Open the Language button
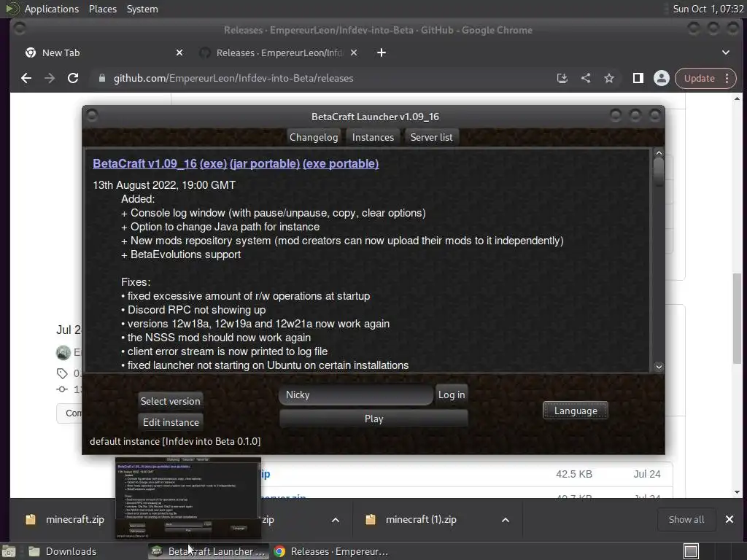This screenshot has width=747, height=560. (576, 411)
